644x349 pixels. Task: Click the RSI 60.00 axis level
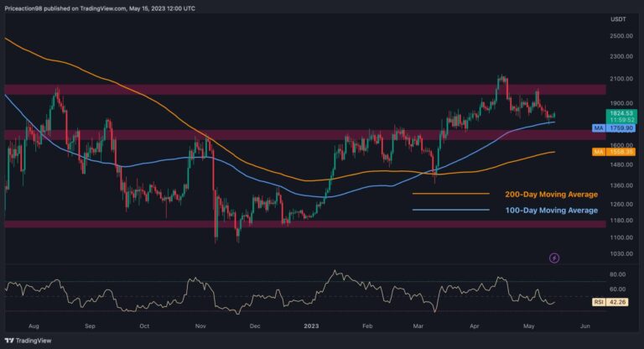(618, 289)
